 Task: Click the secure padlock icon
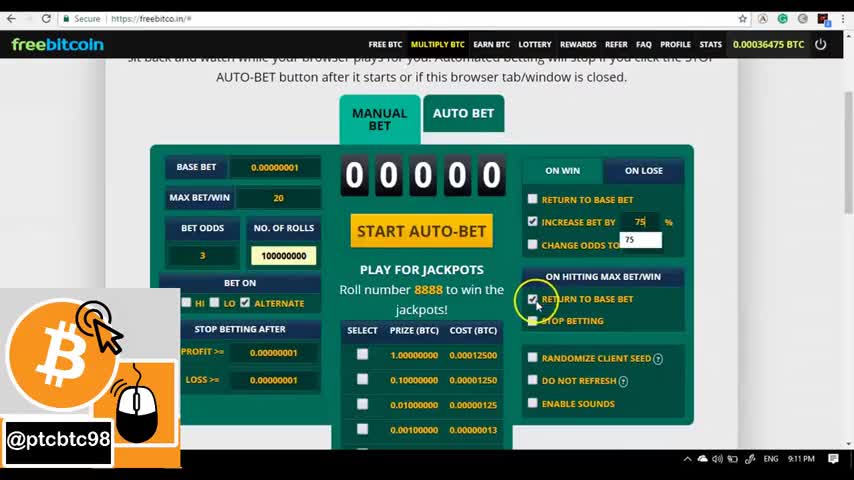(x=66, y=19)
